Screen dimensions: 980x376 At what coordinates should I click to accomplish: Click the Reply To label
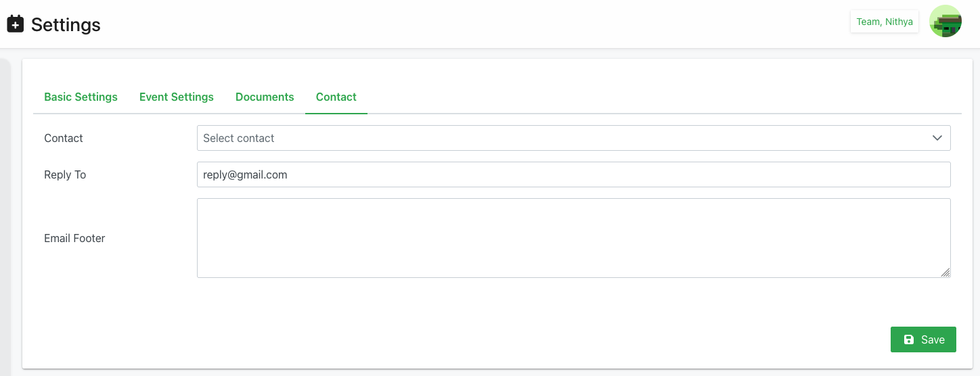[65, 174]
